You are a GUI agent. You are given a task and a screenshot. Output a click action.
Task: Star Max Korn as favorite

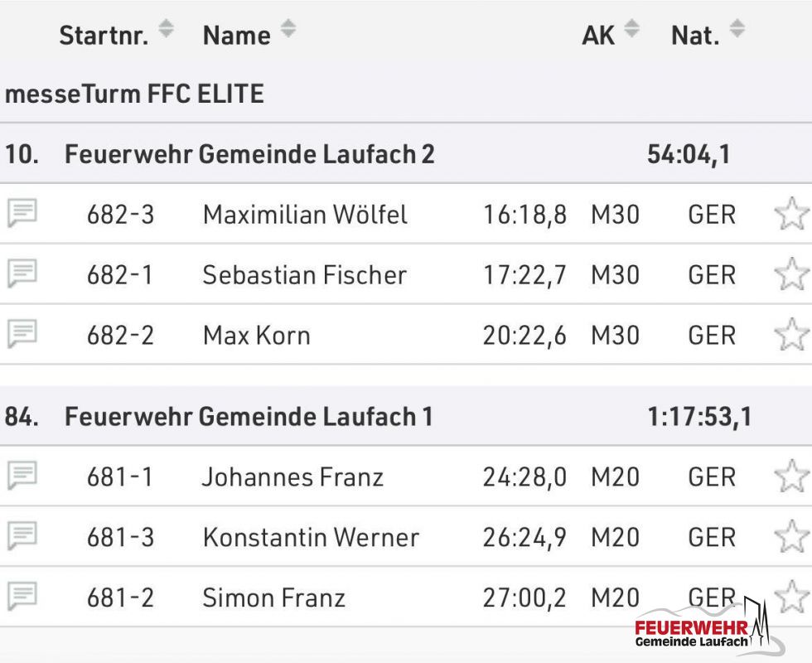pyautogui.click(x=791, y=335)
